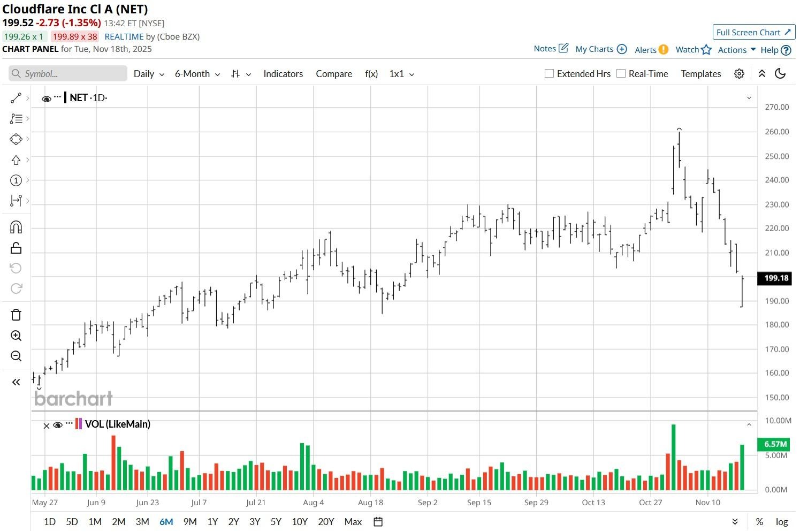
Task: Open the custom date range calendar
Action: tap(378, 522)
